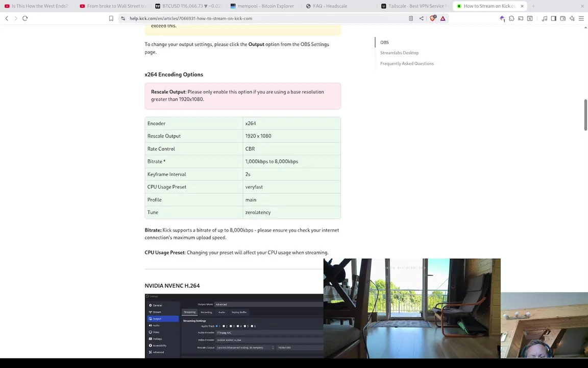Click the 'x264' value cell
The image size is (588, 368).
[292, 124]
